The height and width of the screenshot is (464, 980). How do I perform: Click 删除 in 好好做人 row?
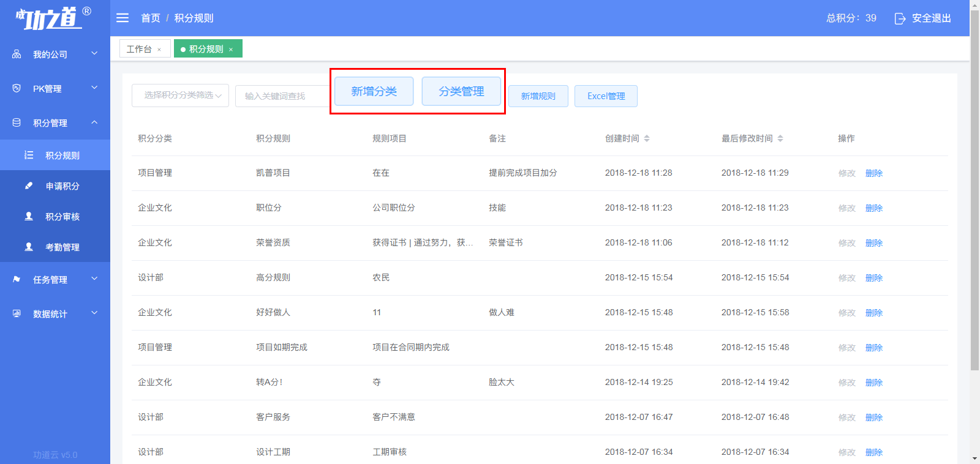pos(874,313)
